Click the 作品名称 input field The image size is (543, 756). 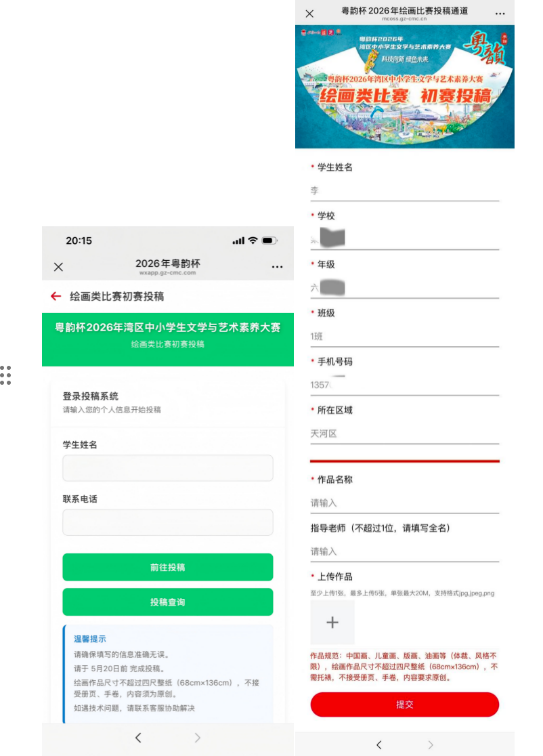(x=404, y=503)
